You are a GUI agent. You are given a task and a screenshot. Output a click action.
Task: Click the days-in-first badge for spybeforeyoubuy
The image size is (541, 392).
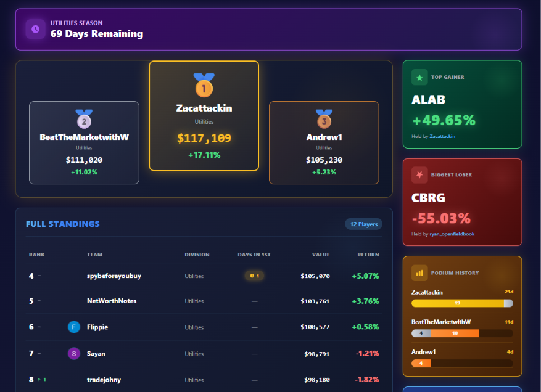click(254, 276)
